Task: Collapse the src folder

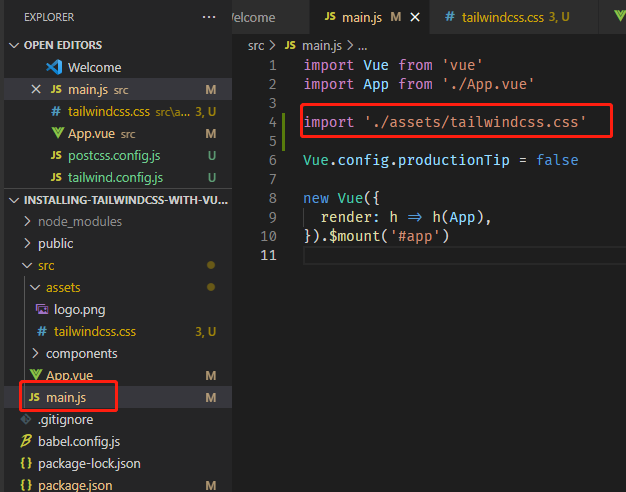Action: (27, 266)
